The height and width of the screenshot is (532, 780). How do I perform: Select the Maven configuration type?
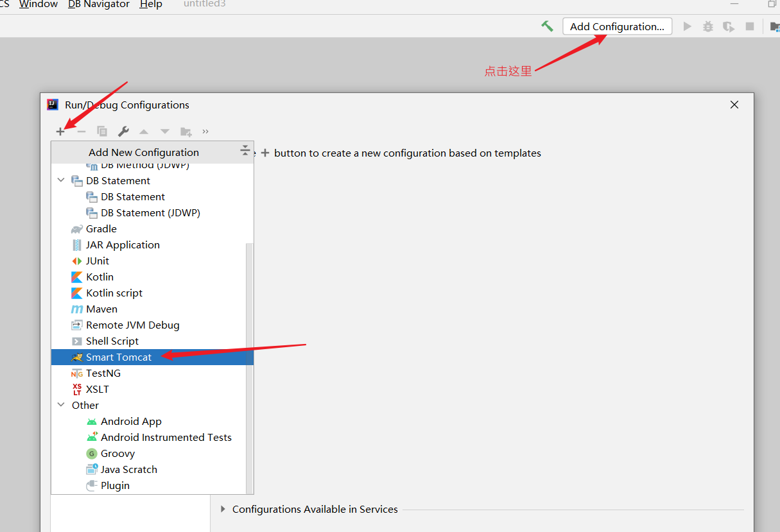point(101,309)
